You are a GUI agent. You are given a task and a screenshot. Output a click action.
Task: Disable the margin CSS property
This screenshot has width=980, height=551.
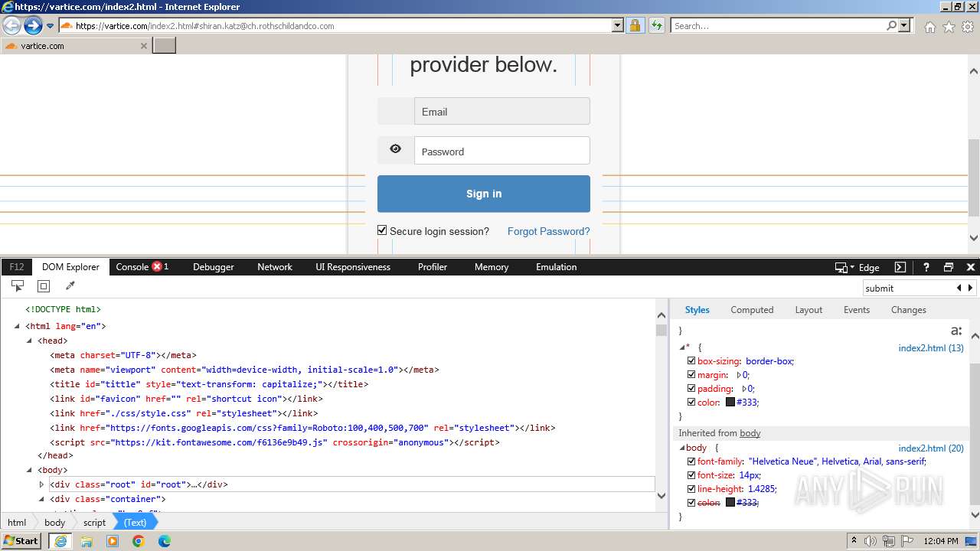point(691,375)
